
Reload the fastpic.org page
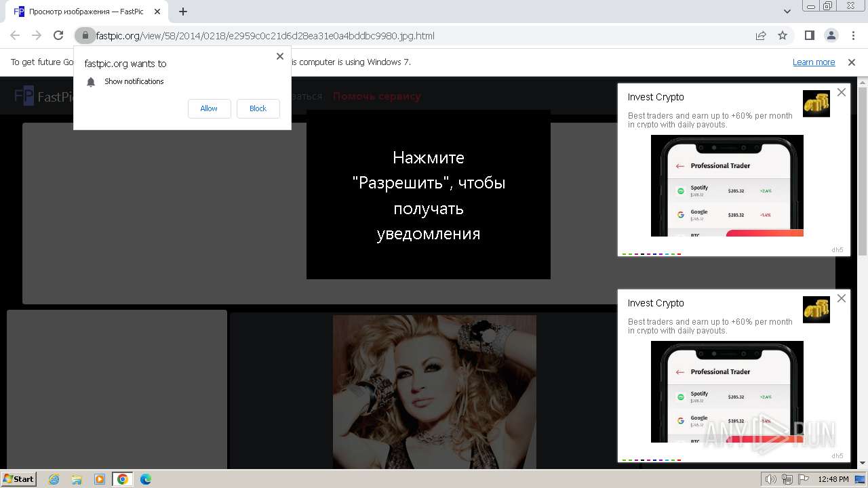(58, 36)
